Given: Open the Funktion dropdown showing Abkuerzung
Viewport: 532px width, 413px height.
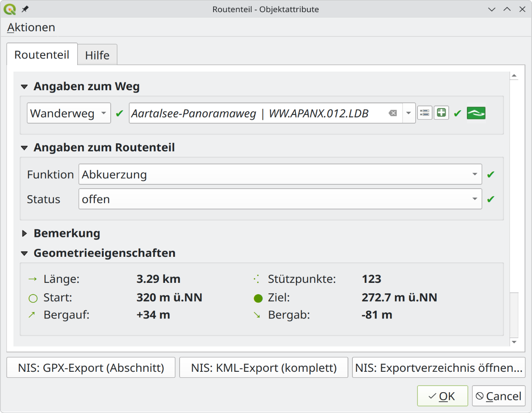Looking at the screenshot, I should [280, 174].
